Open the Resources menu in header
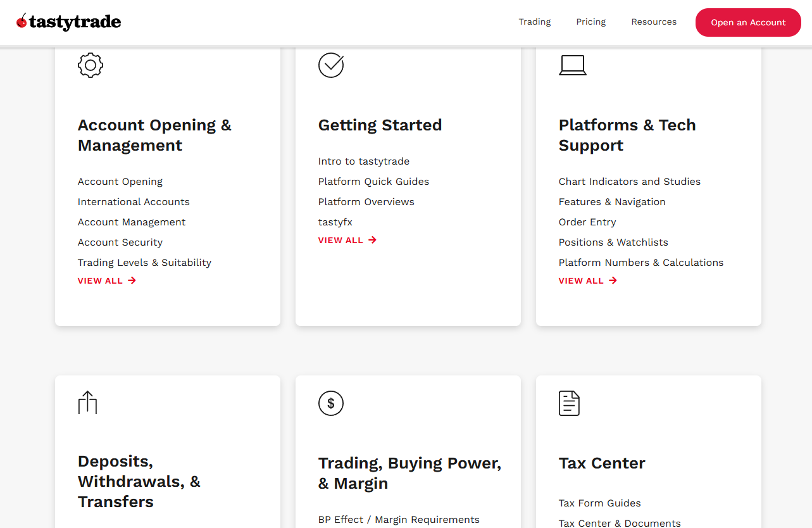 point(654,22)
